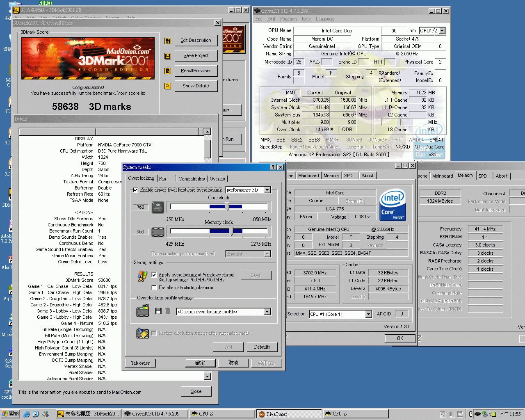525x420 pixels.
Task: Open the Edit menu in CrystalCPUID
Action: (271, 19)
